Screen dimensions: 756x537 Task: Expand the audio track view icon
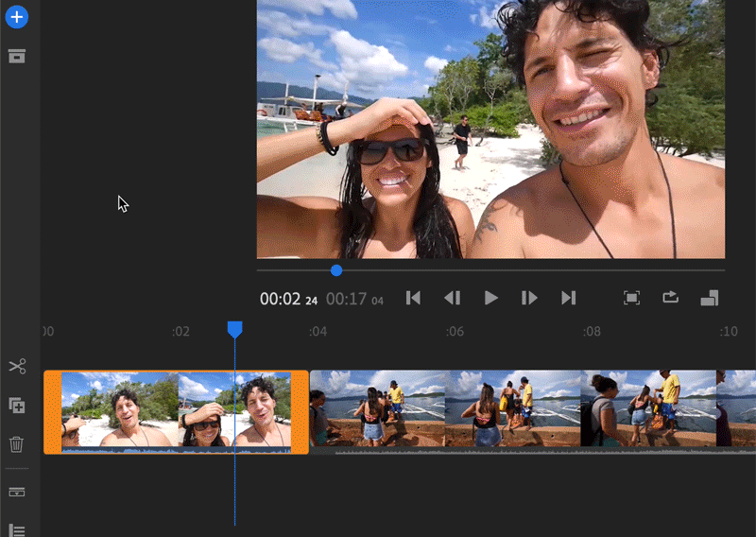(17, 493)
